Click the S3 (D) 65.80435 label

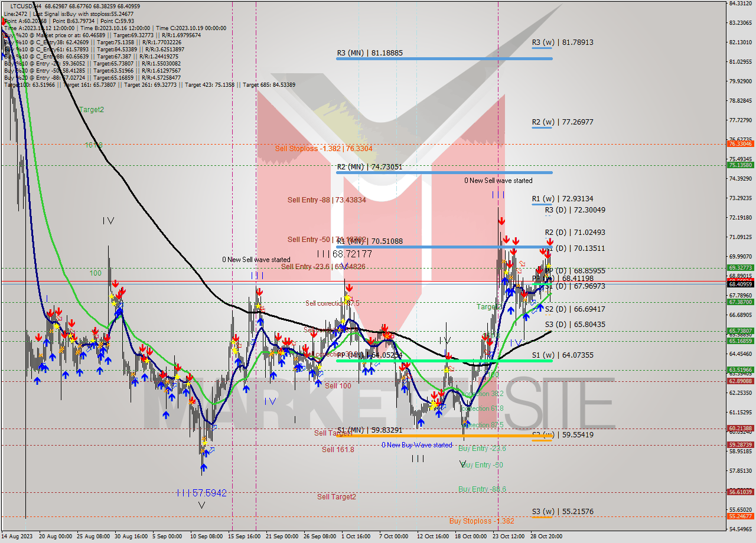click(575, 324)
